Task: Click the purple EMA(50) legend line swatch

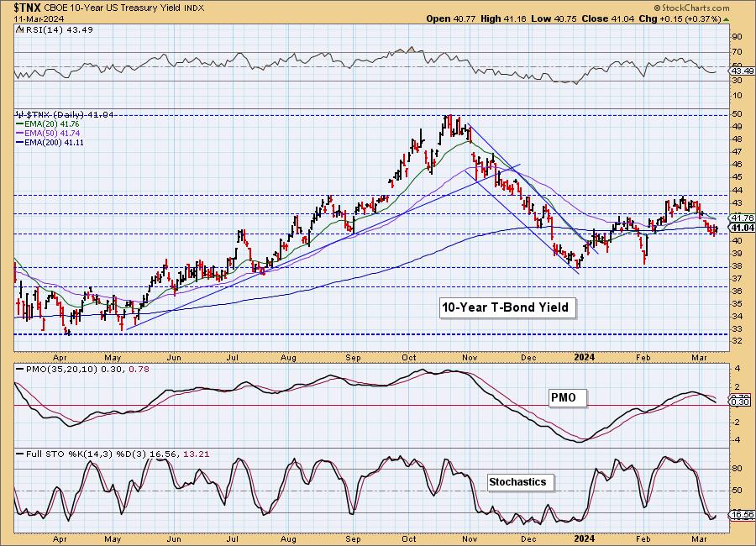Action: (20, 133)
